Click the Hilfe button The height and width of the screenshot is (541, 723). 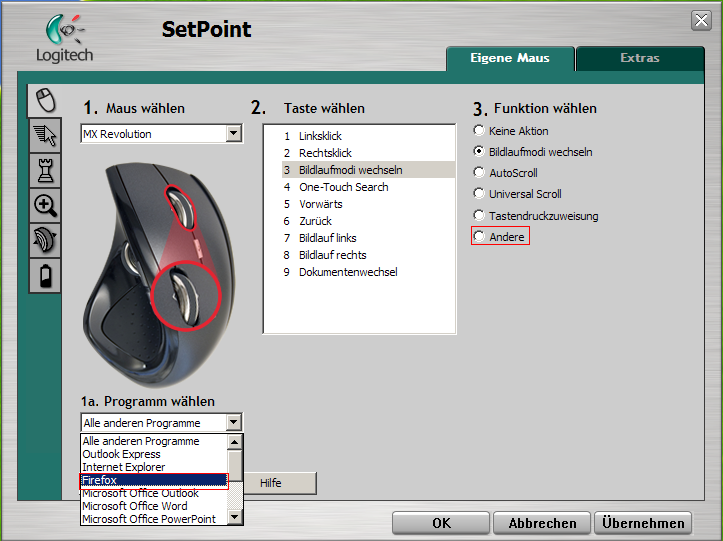280,483
